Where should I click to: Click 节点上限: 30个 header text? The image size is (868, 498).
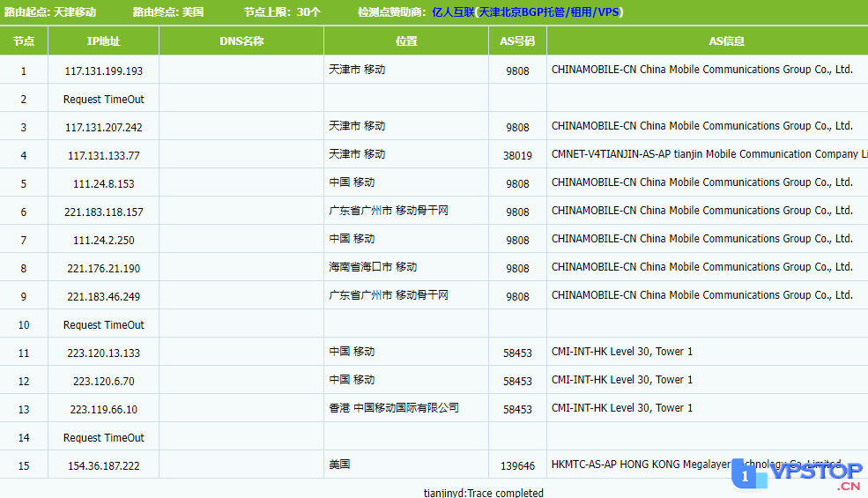point(282,12)
